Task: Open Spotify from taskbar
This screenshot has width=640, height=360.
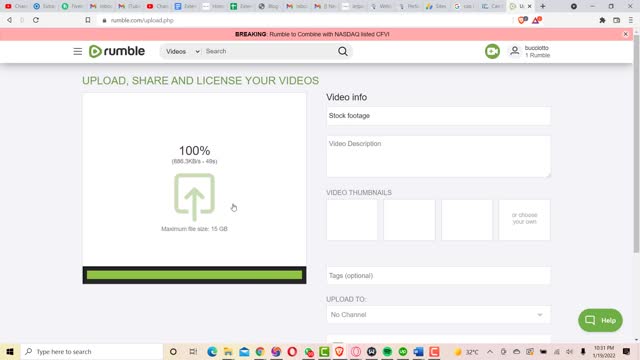Action: 387,351
